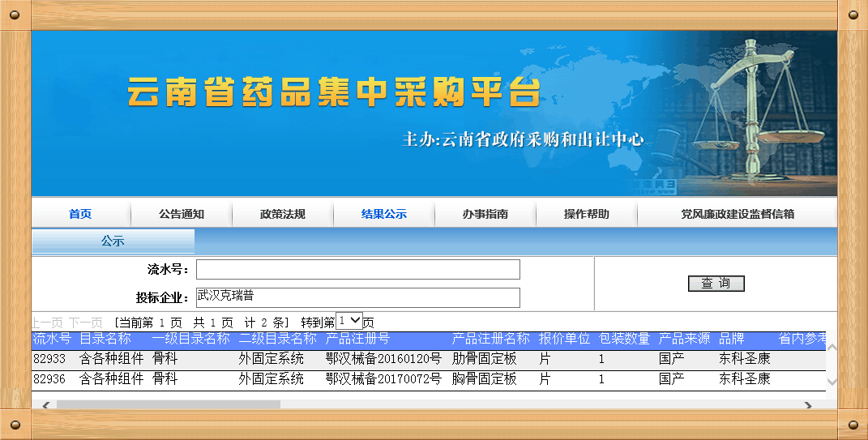Open 办事指南 menu item

[x=485, y=214]
